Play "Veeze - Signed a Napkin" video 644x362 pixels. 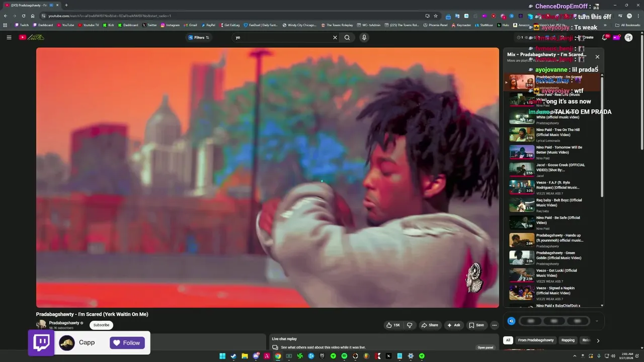pos(552,293)
